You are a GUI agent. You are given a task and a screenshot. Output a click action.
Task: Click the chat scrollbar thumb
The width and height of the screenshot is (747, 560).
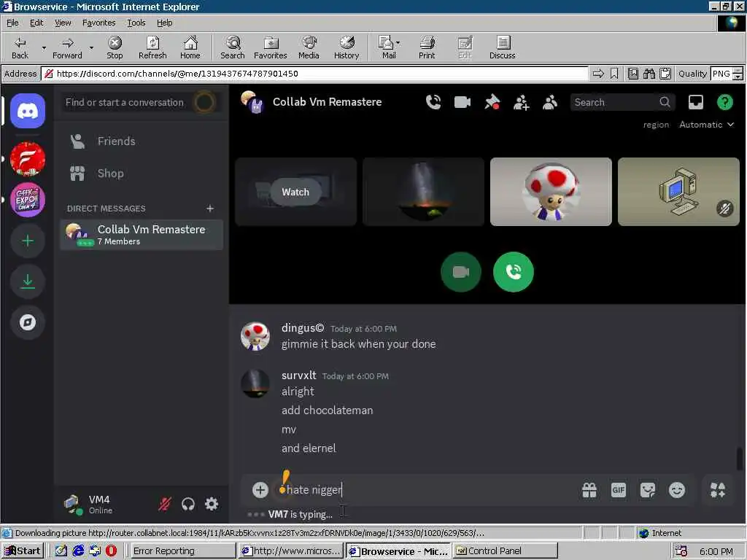coord(740,458)
